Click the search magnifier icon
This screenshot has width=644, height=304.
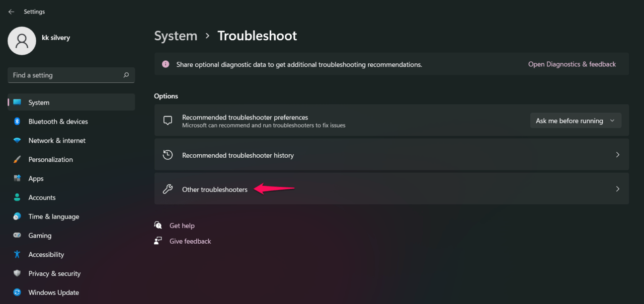coord(126,75)
